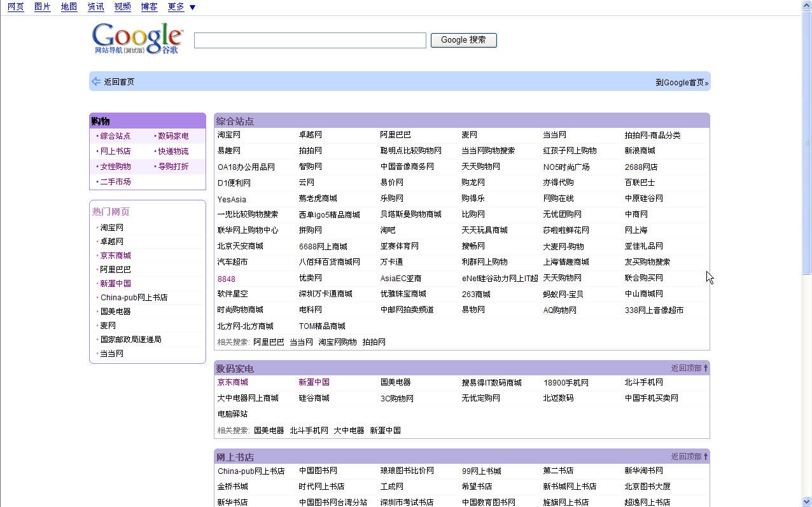
Task: Click the Google 谷歌 logo
Action: [136, 39]
